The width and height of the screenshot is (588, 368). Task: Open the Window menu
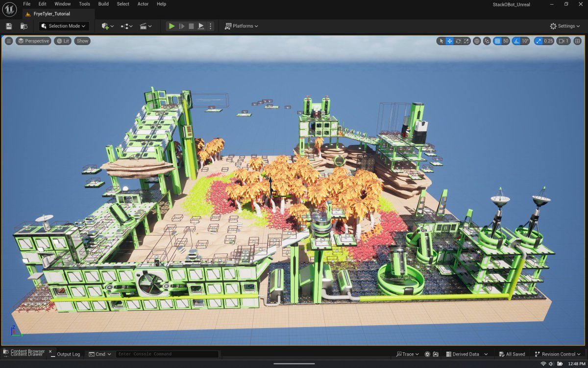[x=63, y=4]
